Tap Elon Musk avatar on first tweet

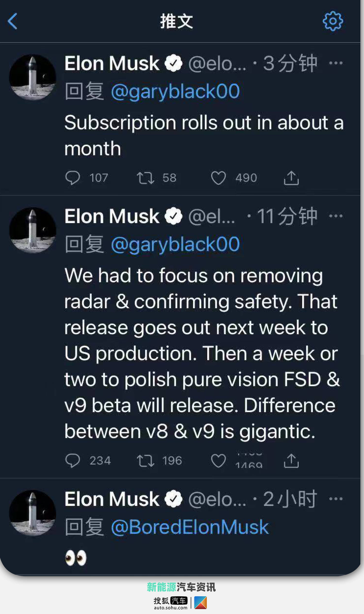point(33,77)
